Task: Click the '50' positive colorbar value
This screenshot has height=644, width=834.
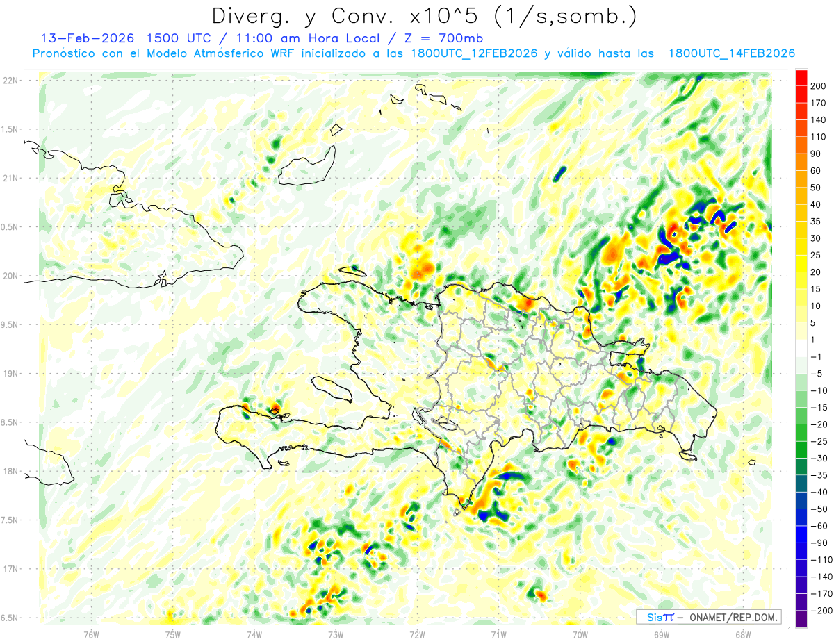Action: 817,188
